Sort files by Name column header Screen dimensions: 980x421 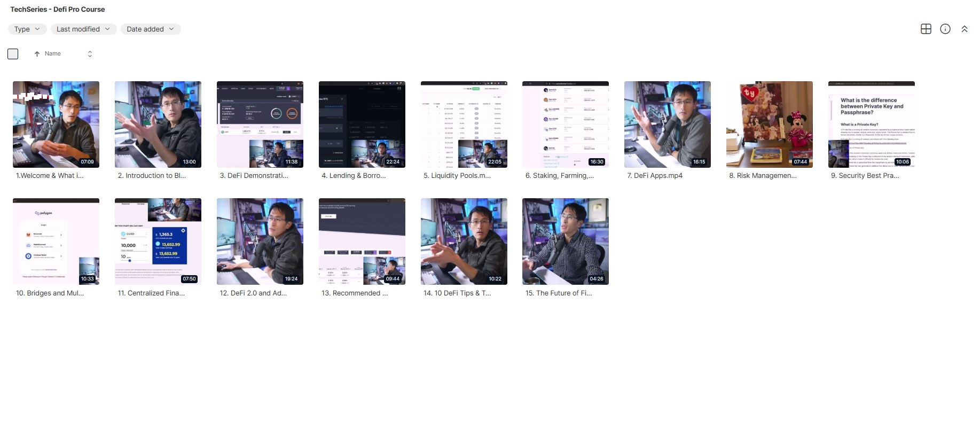53,54
